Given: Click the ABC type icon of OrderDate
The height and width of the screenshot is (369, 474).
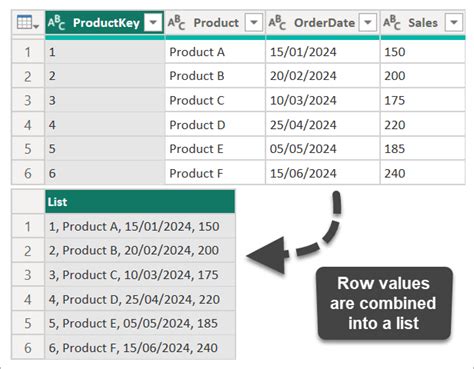Looking at the screenshot, I should pyautogui.click(x=277, y=23).
